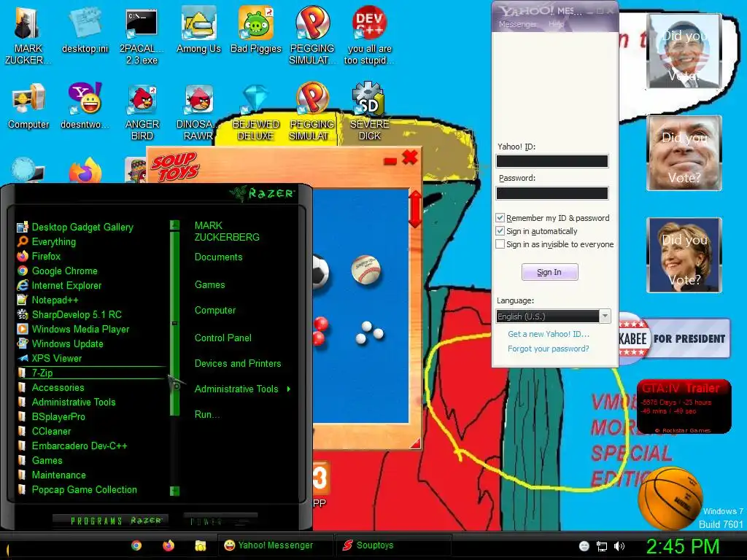The height and width of the screenshot is (560, 747).
Task: Expand the Administrative Tools submenu arrow
Action: pos(289,389)
